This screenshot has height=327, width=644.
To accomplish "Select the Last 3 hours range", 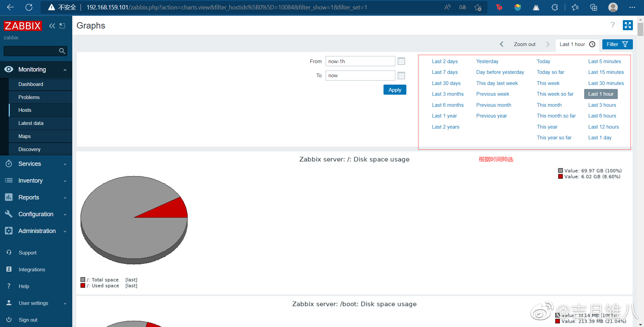I will [x=602, y=105].
